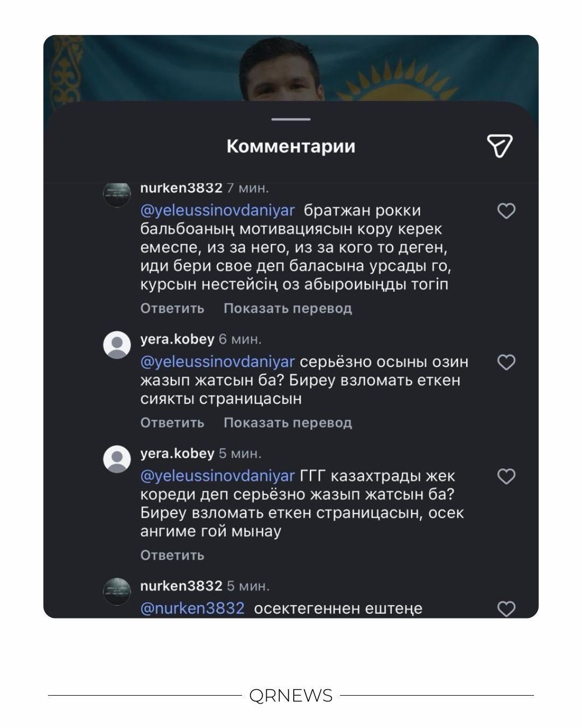Open @yeleussinovdaniyar mention in first comment

(218, 210)
